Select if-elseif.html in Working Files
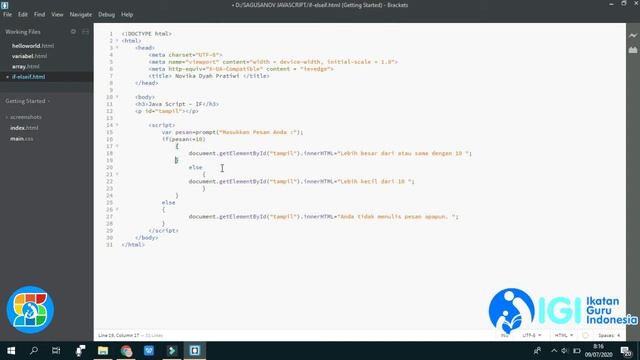The image size is (640, 360). [28, 77]
